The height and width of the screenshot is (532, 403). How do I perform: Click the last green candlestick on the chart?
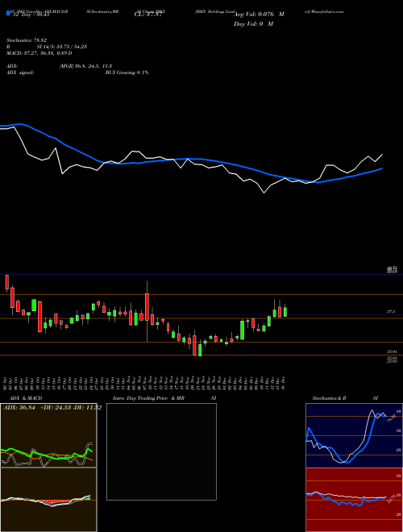285,312
